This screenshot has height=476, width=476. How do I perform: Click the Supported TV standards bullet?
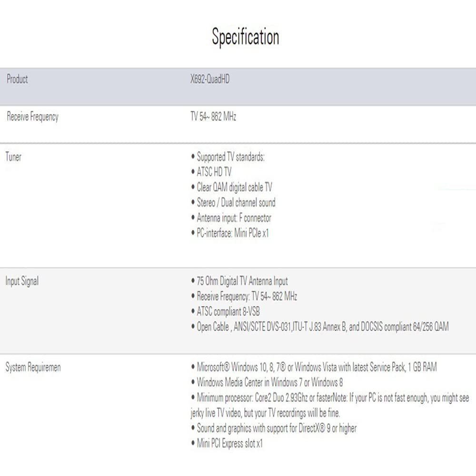click(230, 157)
